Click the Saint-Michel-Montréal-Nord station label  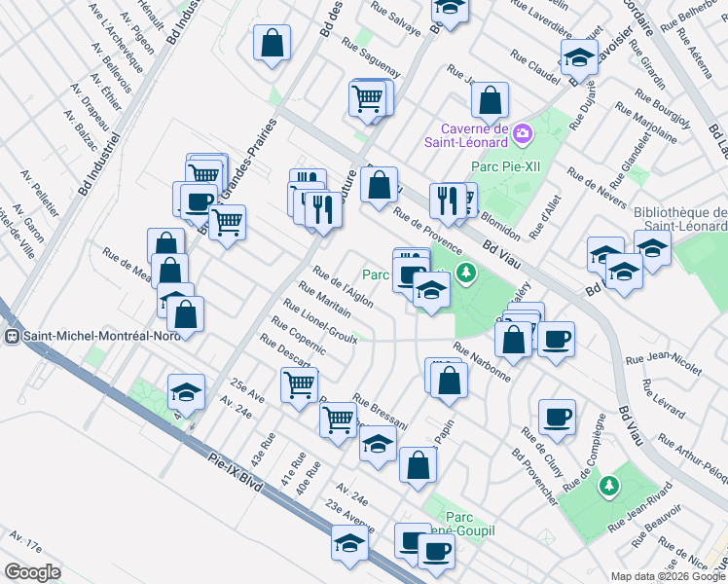point(102,336)
